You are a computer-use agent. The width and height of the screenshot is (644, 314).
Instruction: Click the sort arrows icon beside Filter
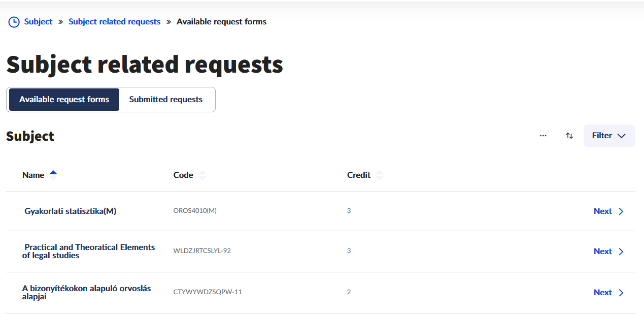pos(569,136)
